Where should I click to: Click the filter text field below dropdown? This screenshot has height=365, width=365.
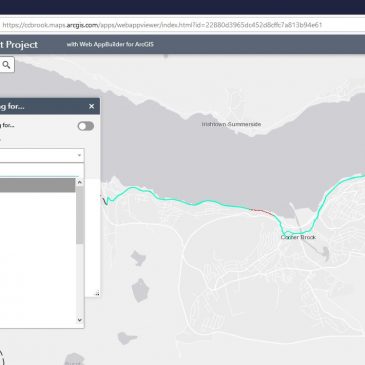pyautogui.click(x=39, y=170)
